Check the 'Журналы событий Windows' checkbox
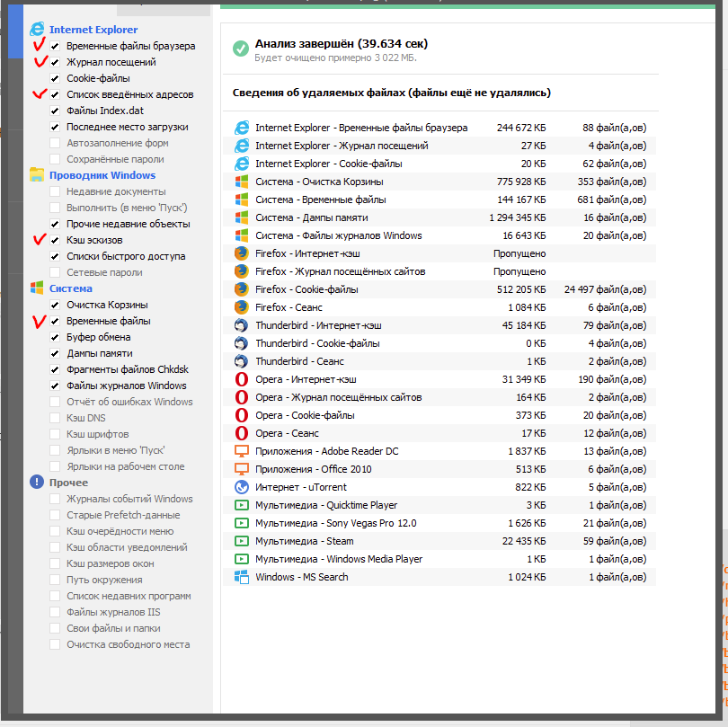 [55, 499]
